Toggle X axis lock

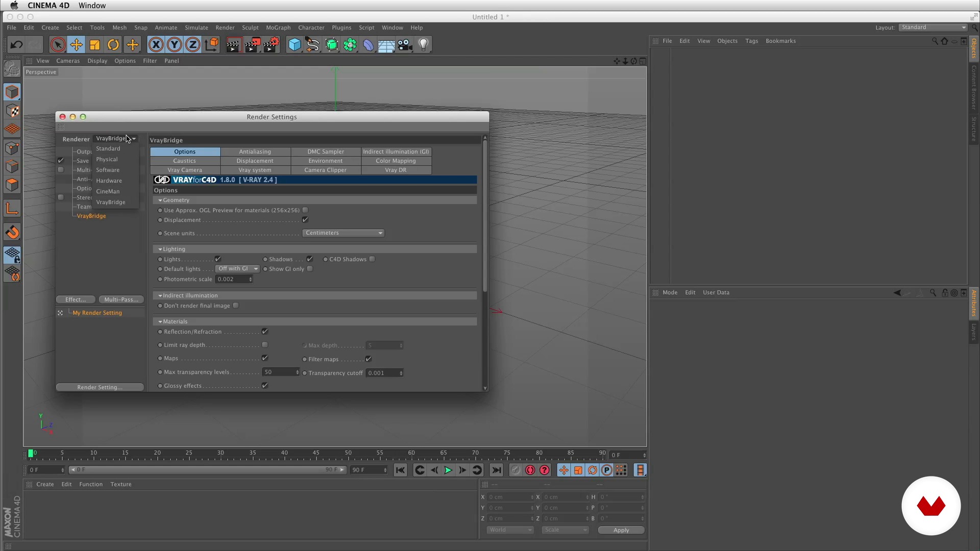click(x=156, y=45)
